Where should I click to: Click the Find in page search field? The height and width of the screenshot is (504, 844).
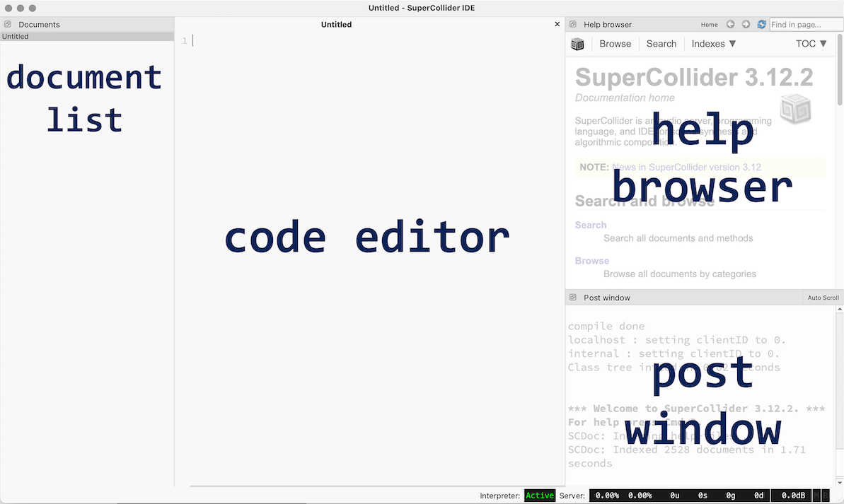[805, 24]
